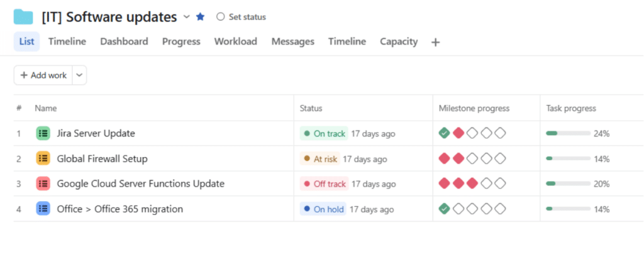Click the blue list icon for Office 365 migration
Viewport: 644px width, 262px height.
[x=43, y=209]
